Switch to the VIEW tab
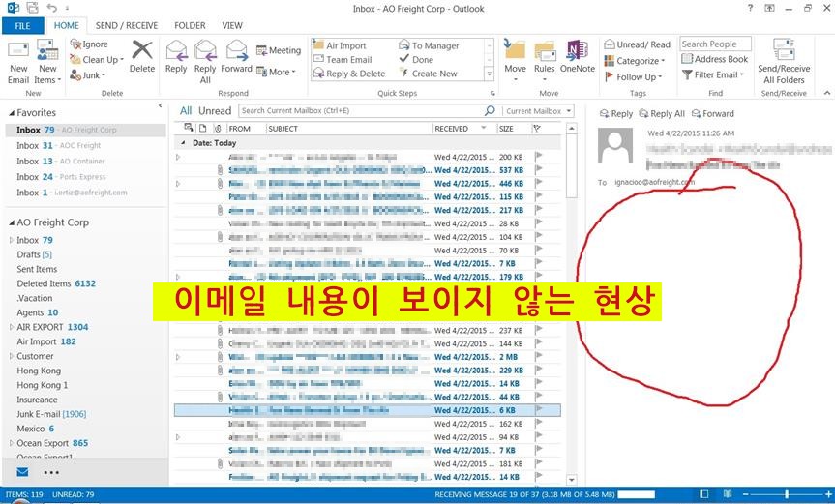This screenshot has width=835, height=504. [x=232, y=25]
